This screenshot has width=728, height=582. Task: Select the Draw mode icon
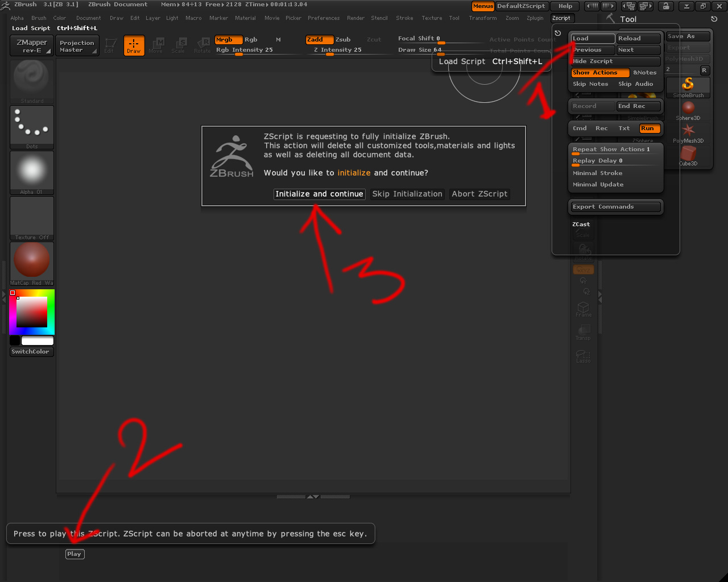pos(134,45)
